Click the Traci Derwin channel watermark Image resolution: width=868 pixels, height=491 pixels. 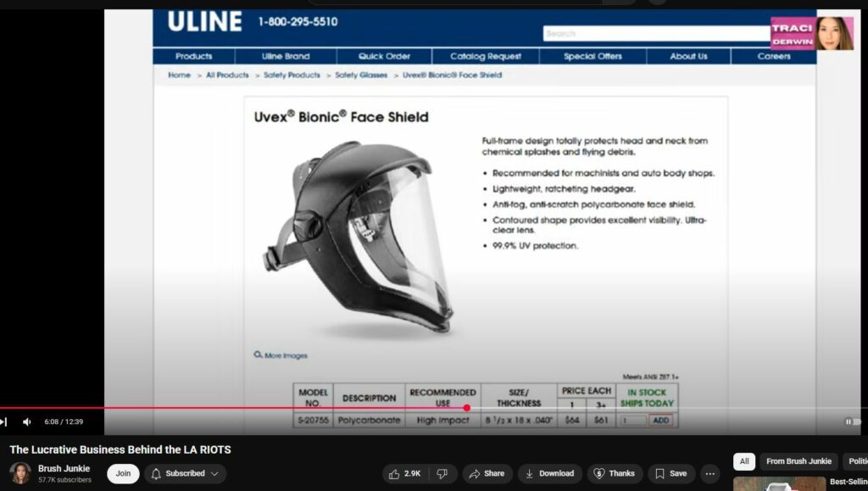point(811,34)
